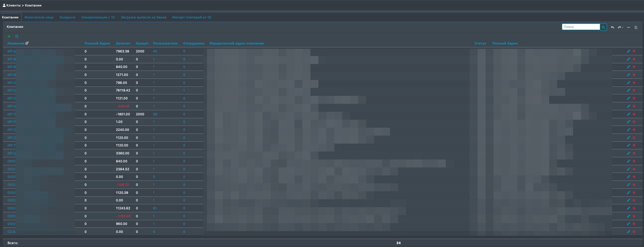
Task: Delete the company with deposit -240.00
Action: pos(634,106)
